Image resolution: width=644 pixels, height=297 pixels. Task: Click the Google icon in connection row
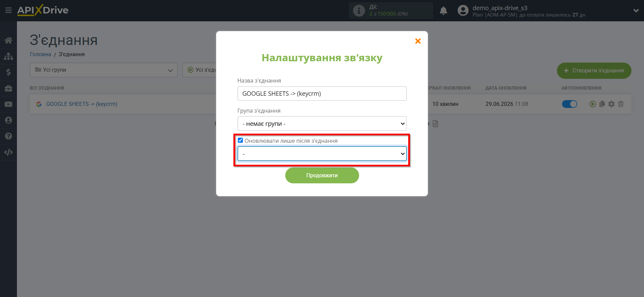[39, 104]
